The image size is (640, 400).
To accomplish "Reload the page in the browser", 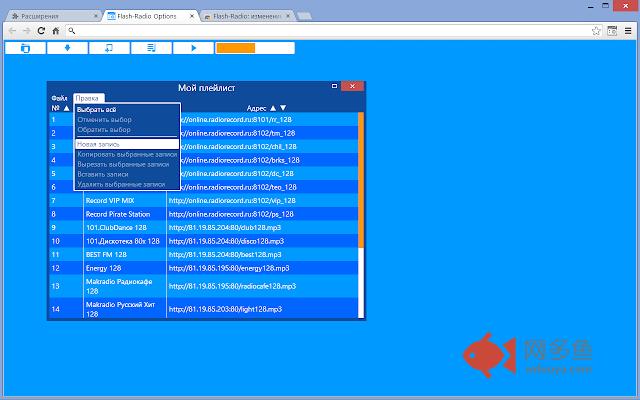I will tap(41, 31).
